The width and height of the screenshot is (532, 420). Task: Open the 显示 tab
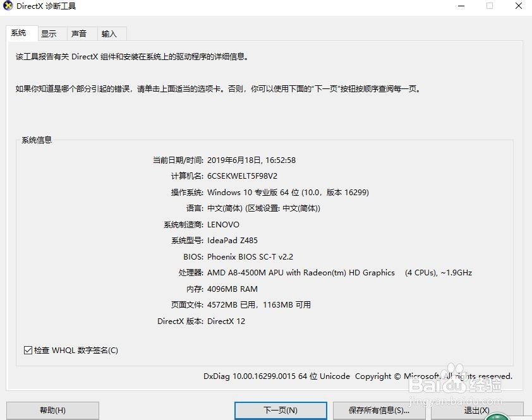click(52, 33)
